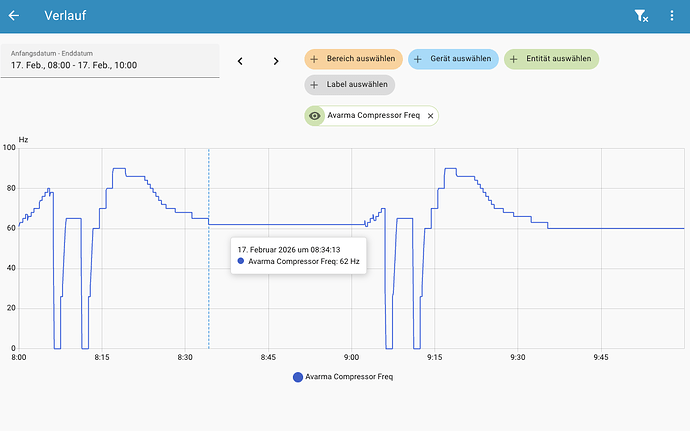Toggle visibility eye of Avarma Compressor Freq
The height and width of the screenshot is (431, 690).
pyautogui.click(x=315, y=116)
